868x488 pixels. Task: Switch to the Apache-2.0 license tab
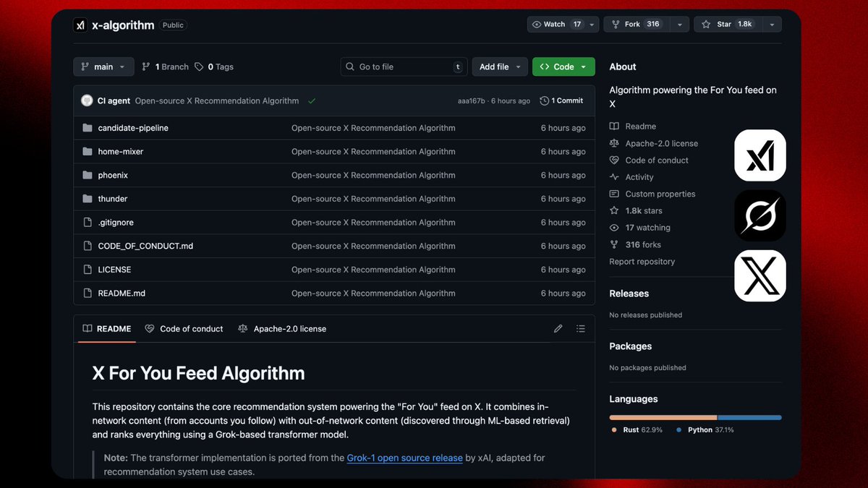click(282, 328)
